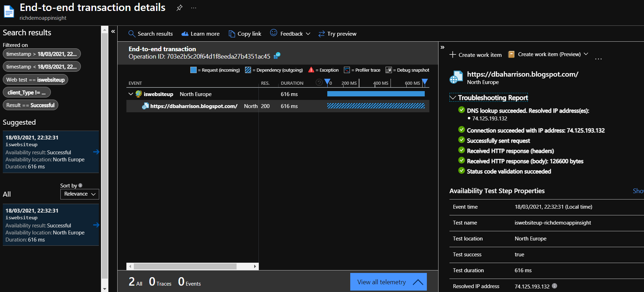Screen dimensions: 644x292
Task: Expand the right details pane with double chevron
Action: pos(442,47)
